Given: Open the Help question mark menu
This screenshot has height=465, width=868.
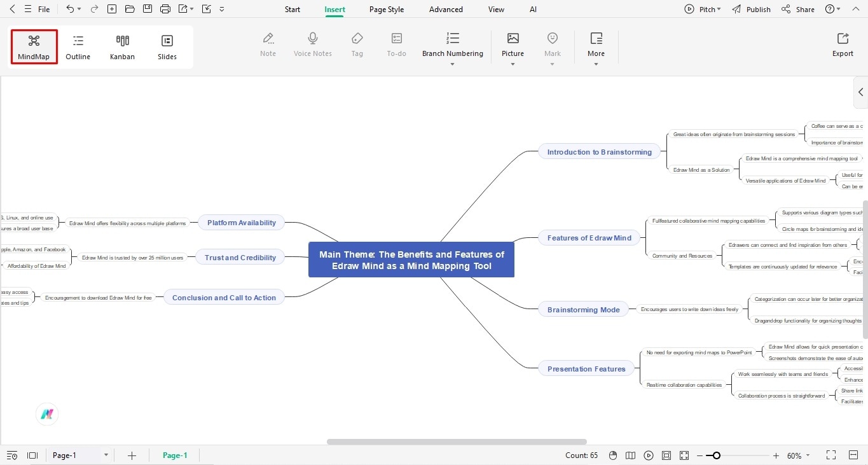Looking at the screenshot, I should 832,10.
